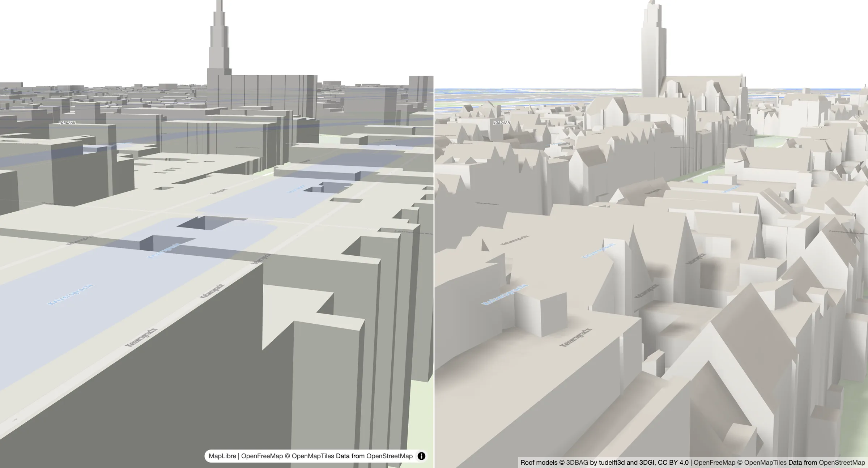
Task: Open OpenStreetMap link in right map attribution
Action: [842, 463]
